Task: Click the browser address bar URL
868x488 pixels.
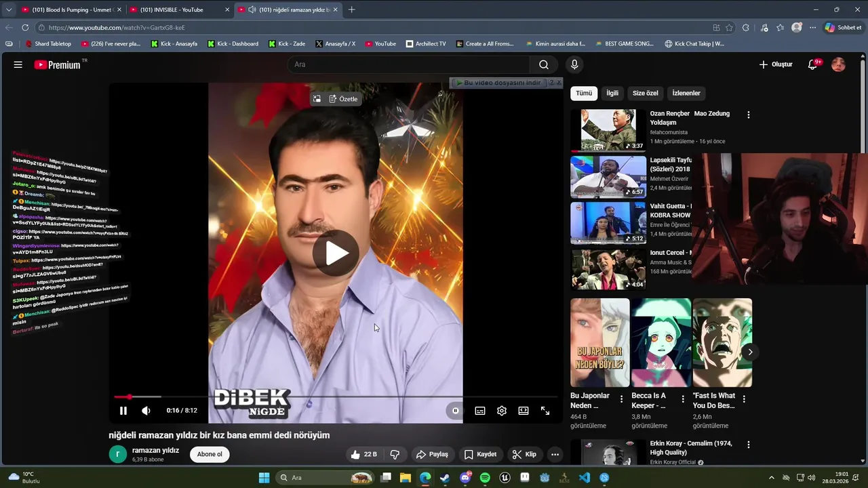Action: [117, 28]
